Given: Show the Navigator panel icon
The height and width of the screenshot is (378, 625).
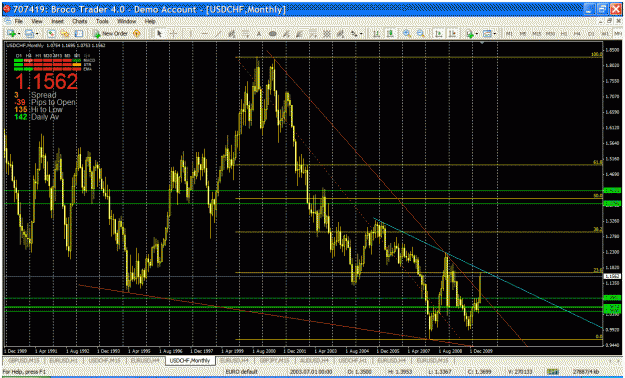Looking at the screenshot, I should point(79,34).
